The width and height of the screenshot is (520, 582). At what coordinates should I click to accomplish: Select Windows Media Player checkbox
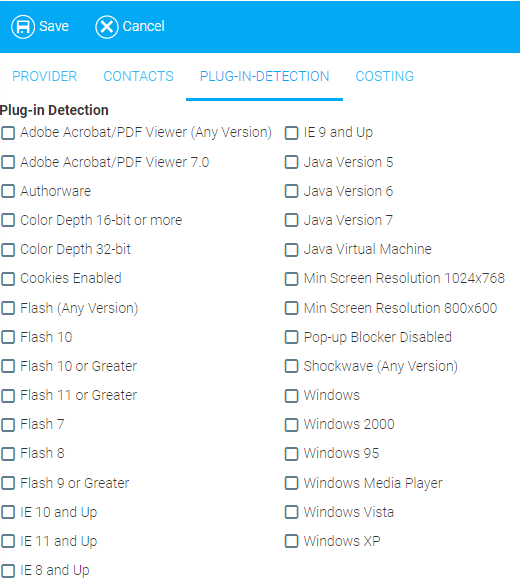tap(291, 483)
